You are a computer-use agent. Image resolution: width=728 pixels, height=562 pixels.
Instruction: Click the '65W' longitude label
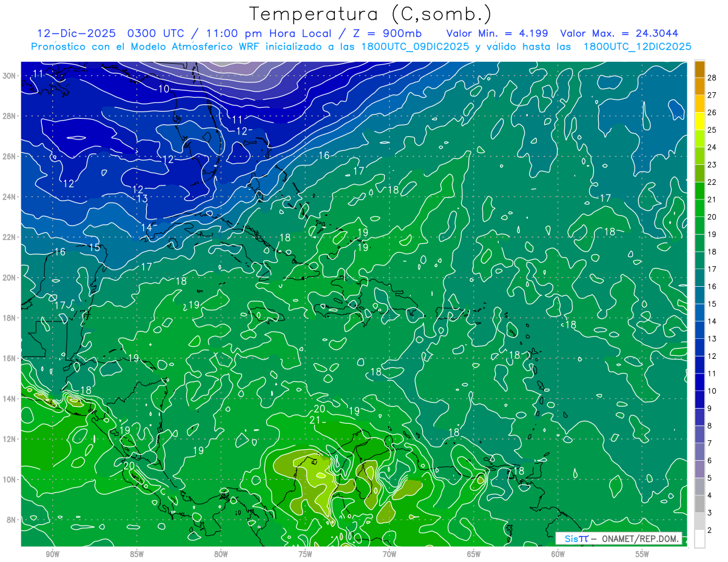tap(474, 555)
